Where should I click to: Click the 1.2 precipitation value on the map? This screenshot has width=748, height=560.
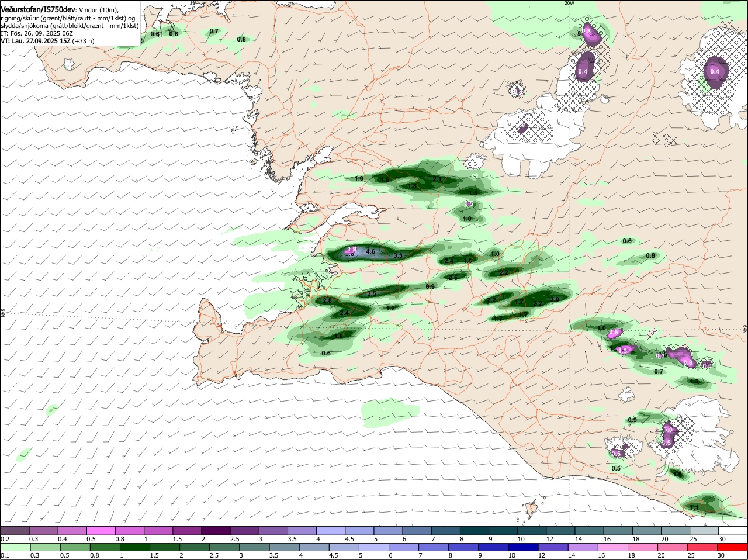[390, 308]
